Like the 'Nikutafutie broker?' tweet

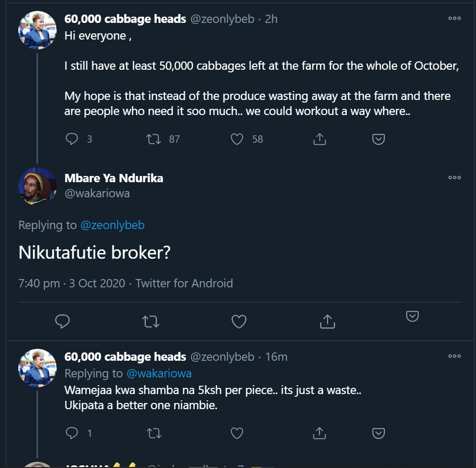pyautogui.click(x=239, y=322)
